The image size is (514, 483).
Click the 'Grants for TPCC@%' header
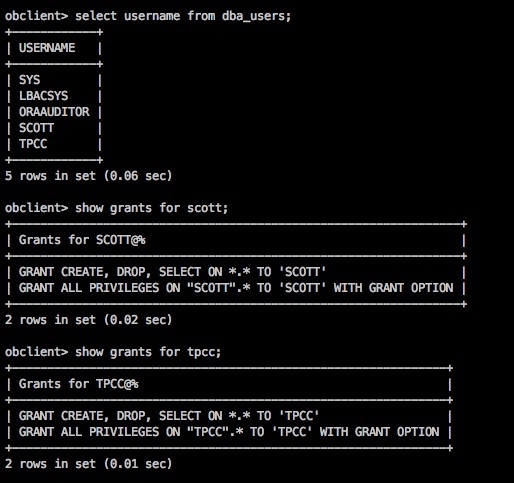79,384
